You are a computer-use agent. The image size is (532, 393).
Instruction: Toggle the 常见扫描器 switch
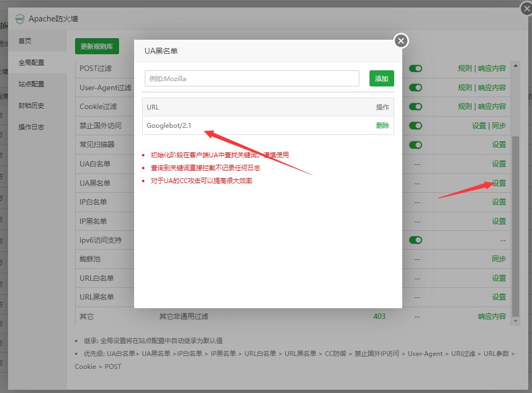[x=416, y=145]
